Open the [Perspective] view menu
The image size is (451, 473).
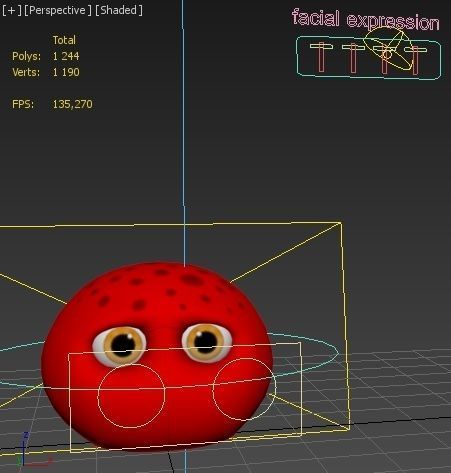(57, 10)
